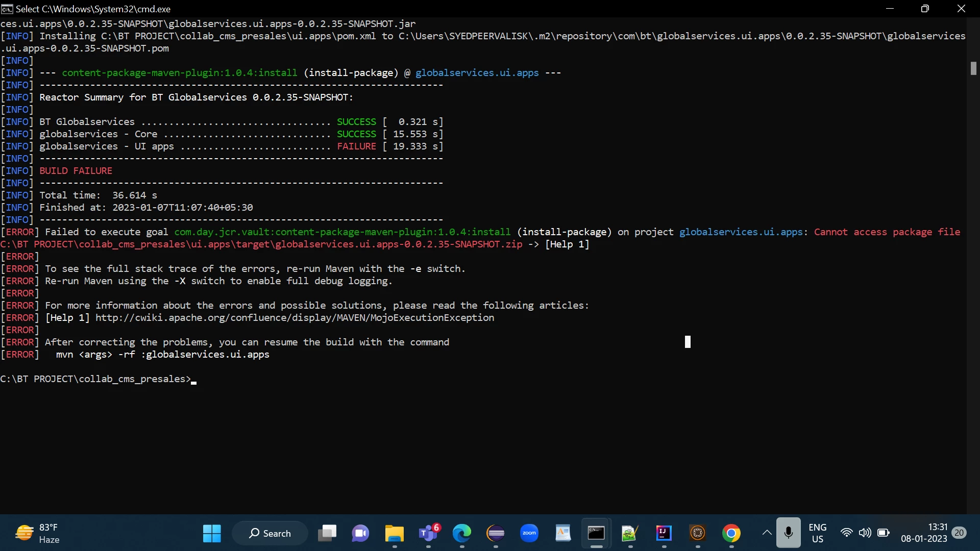The width and height of the screenshot is (980, 551).
Task: Open Notepad++ from taskbar
Action: pos(630,534)
